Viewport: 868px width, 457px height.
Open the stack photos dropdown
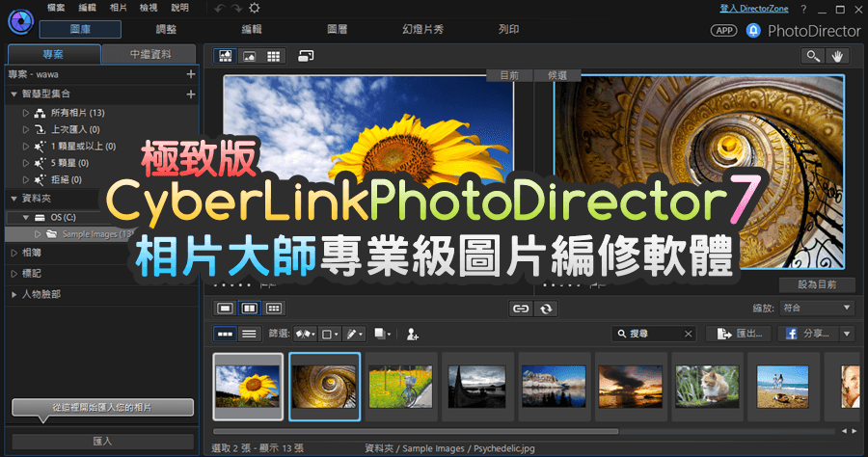pyautogui.click(x=383, y=334)
